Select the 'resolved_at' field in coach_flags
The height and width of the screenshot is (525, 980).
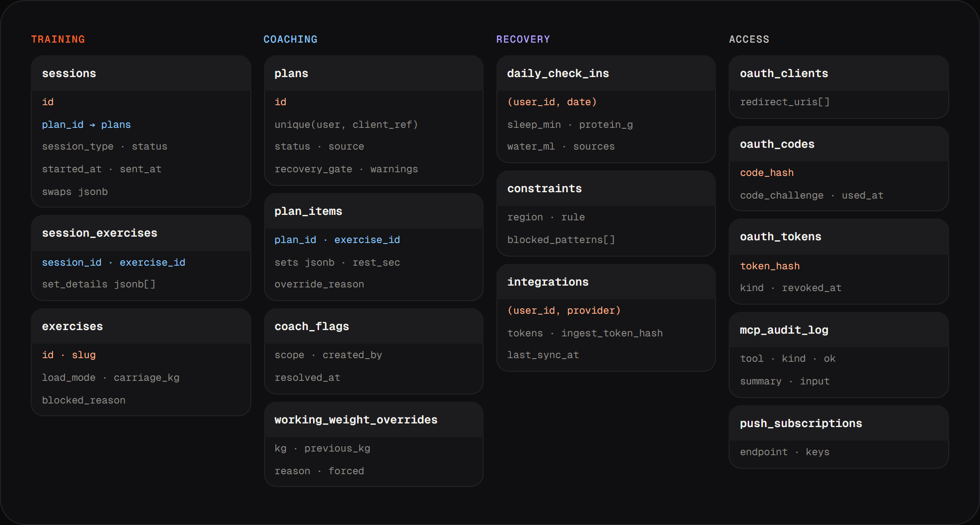tap(307, 378)
